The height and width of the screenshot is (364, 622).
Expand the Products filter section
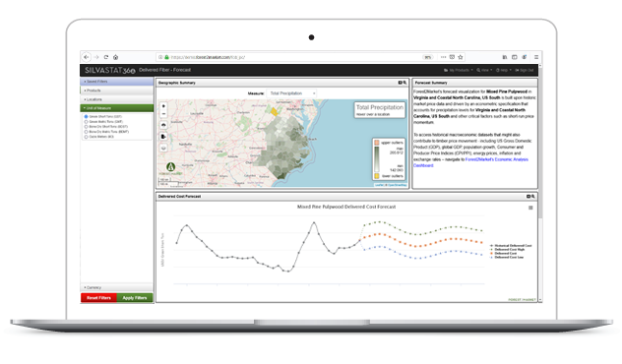pos(116,91)
